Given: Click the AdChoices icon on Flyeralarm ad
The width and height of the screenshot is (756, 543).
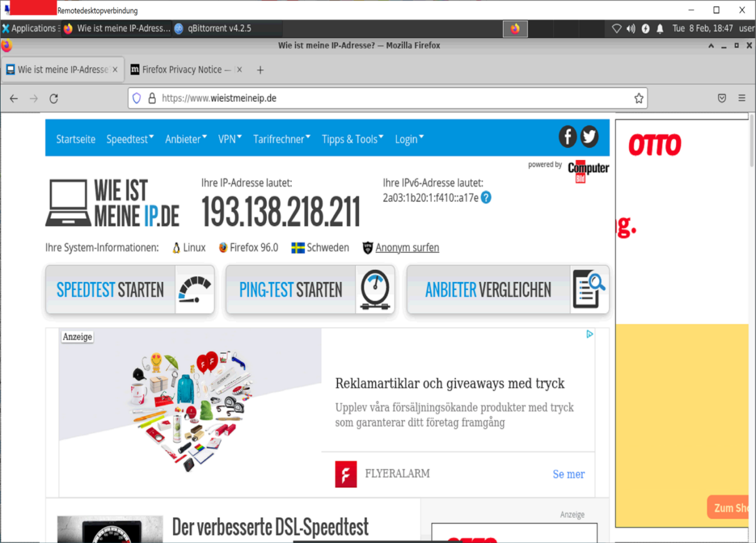Looking at the screenshot, I should [x=589, y=334].
